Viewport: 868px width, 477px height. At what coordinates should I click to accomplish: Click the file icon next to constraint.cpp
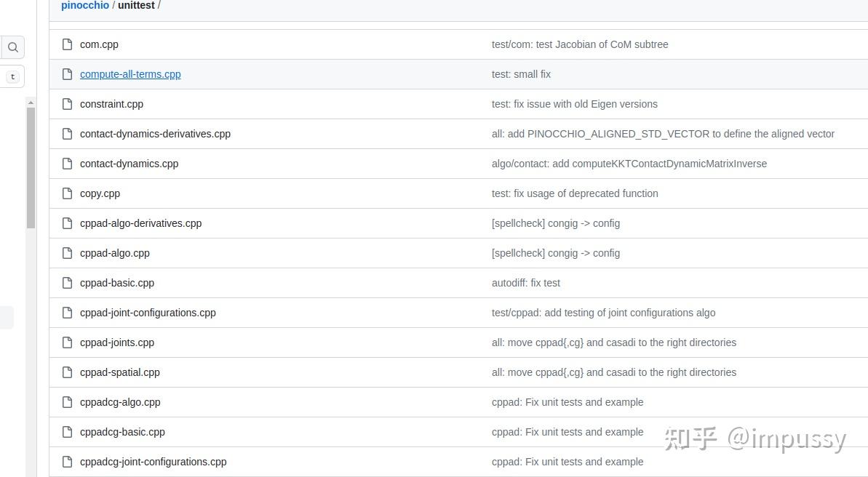67,104
